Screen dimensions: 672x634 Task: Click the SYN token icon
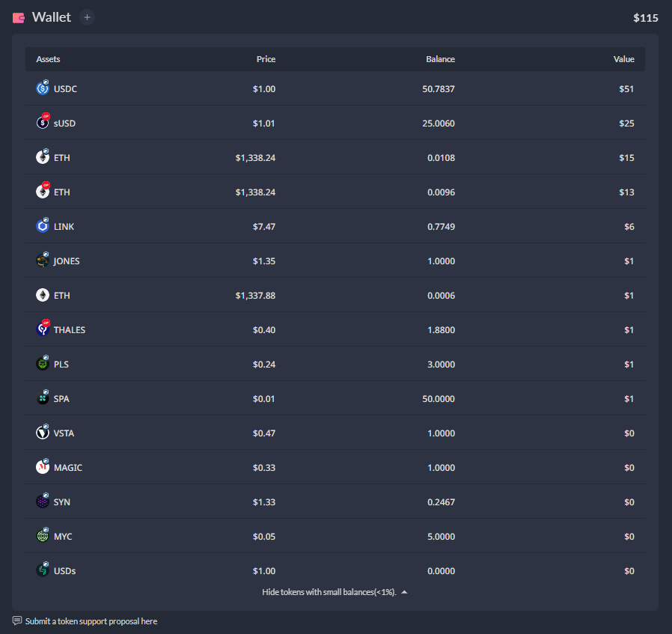coord(43,501)
